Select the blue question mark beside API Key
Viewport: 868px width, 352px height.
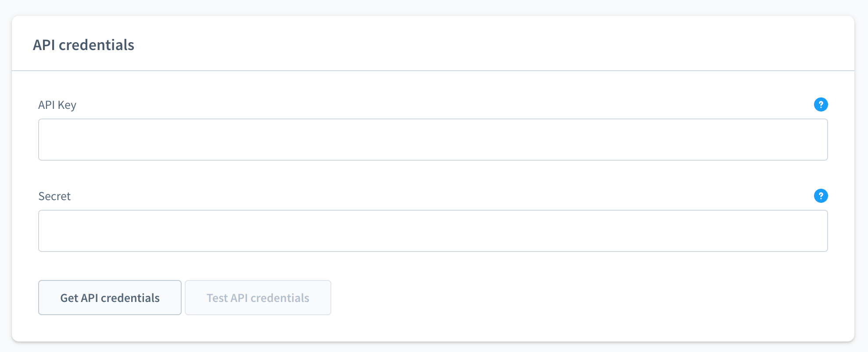pyautogui.click(x=821, y=104)
